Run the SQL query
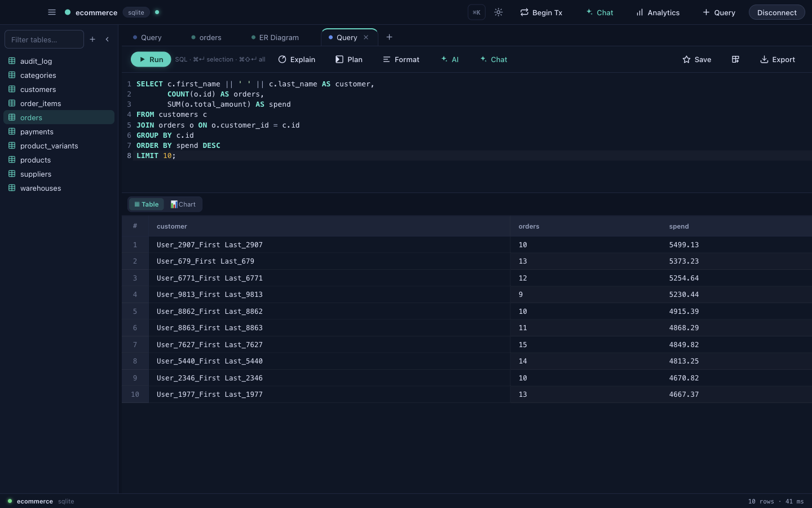The height and width of the screenshot is (508, 812). [151, 59]
